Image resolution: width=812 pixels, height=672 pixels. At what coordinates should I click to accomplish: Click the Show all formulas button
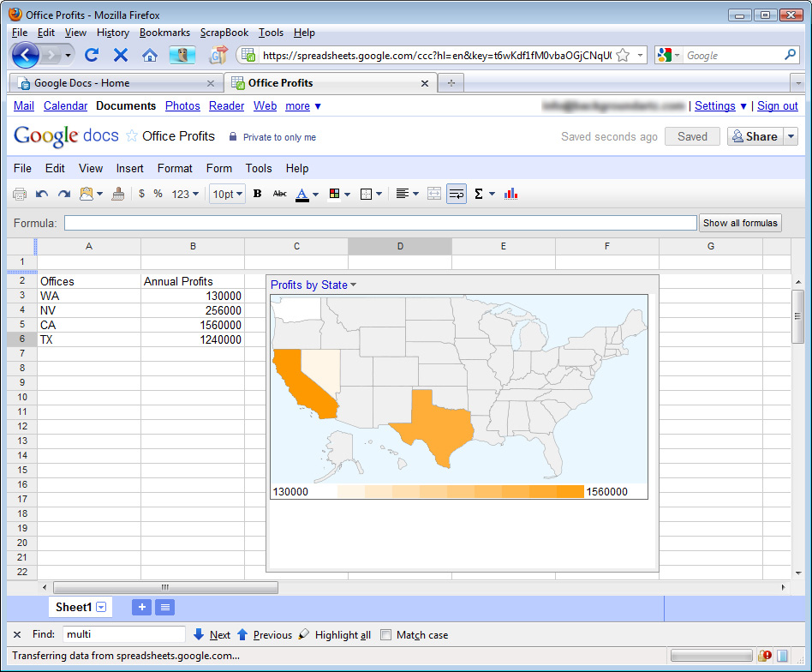[x=740, y=223]
